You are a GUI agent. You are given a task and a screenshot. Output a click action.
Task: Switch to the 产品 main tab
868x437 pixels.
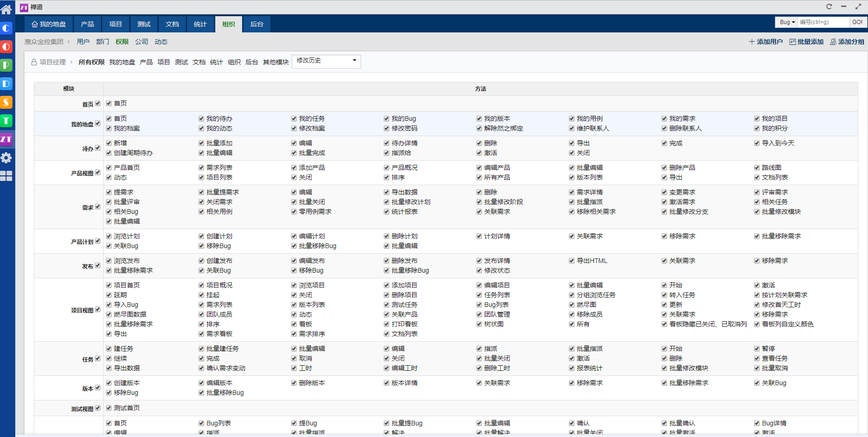(x=87, y=24)
